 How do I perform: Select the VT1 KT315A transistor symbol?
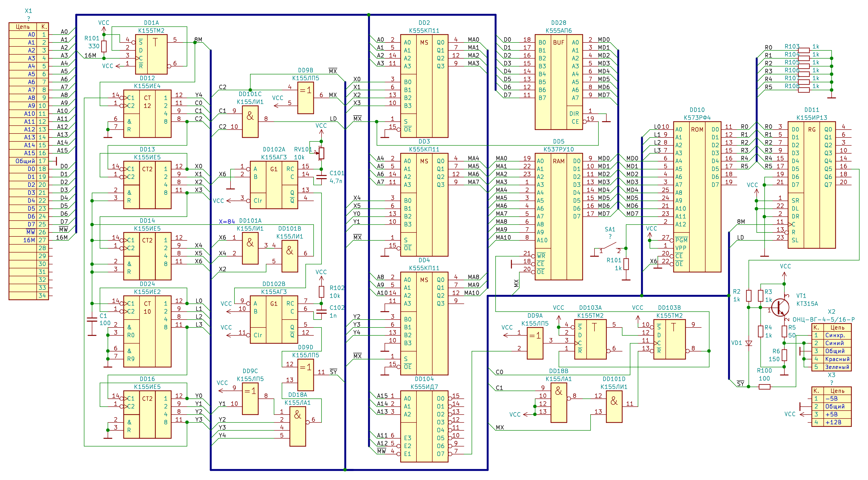pyautogui.click(x=780, y=307)
